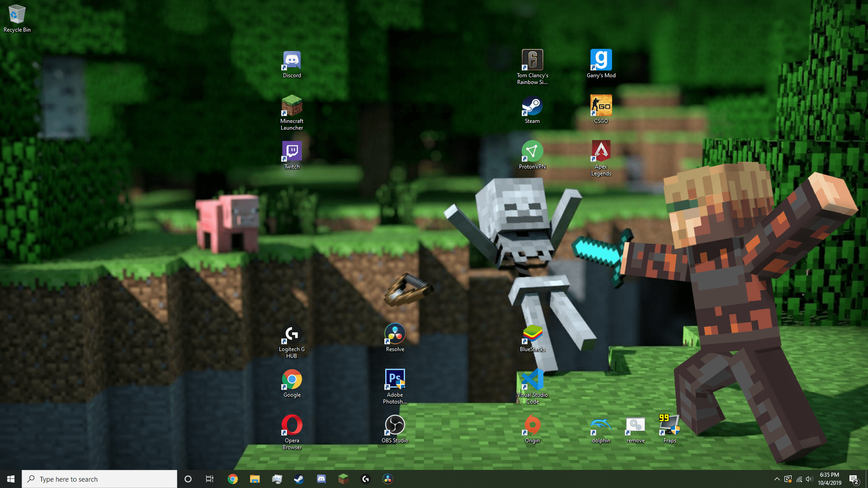This screenshot has height=488, width=868.
Task: Select the remove desktop shortcut
Action: point(636,431)
